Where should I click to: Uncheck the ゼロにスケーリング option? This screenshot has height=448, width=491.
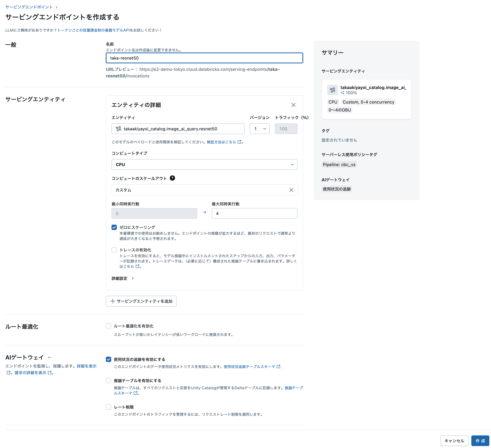pos(114,227)
